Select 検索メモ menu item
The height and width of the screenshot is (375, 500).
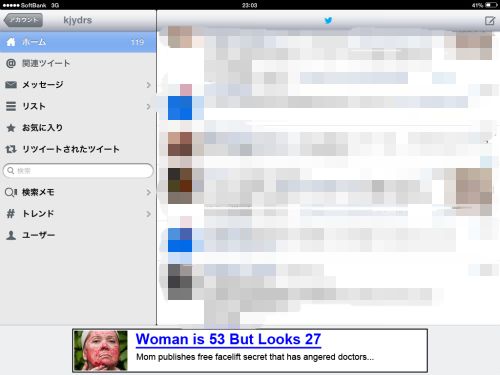(x=78, y=192)
